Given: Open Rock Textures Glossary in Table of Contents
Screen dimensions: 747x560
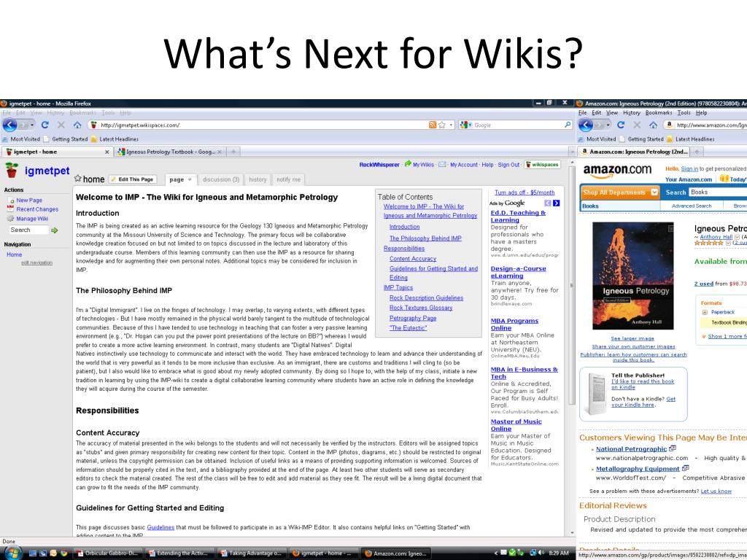Looking at the screenshot, I should (421, 308).
